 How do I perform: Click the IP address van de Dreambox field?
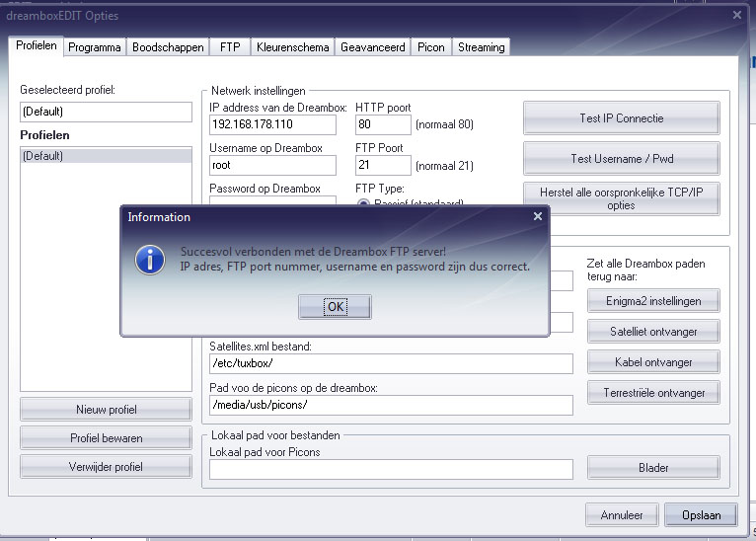273,124
